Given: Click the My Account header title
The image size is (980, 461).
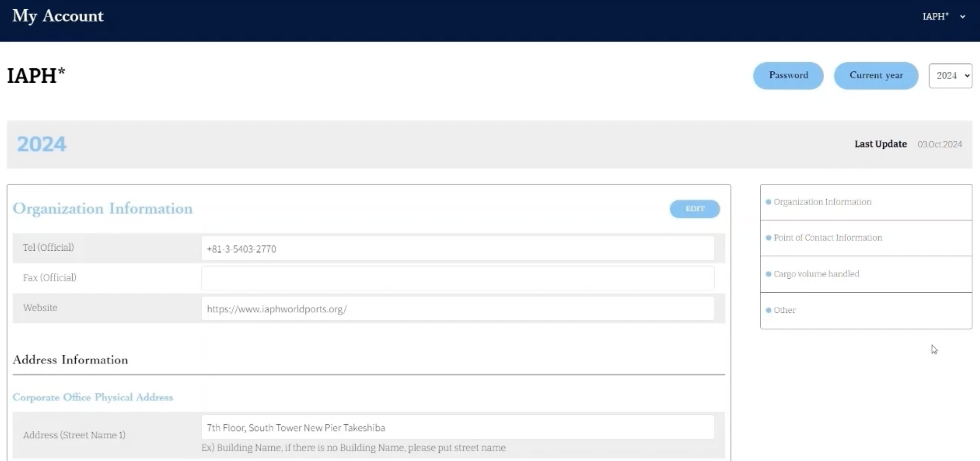Looking at the screenshot, I should pos(58,16).
